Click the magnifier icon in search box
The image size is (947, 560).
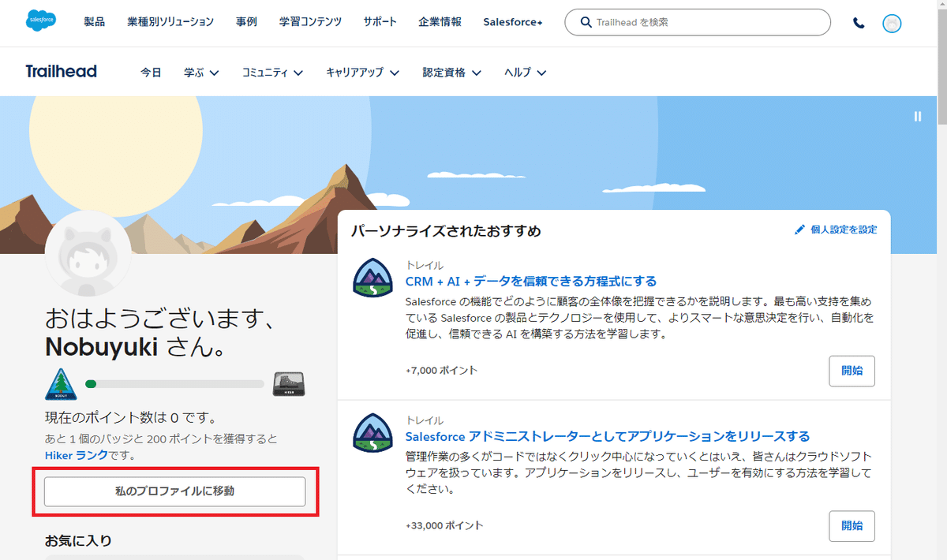[586, 22]
